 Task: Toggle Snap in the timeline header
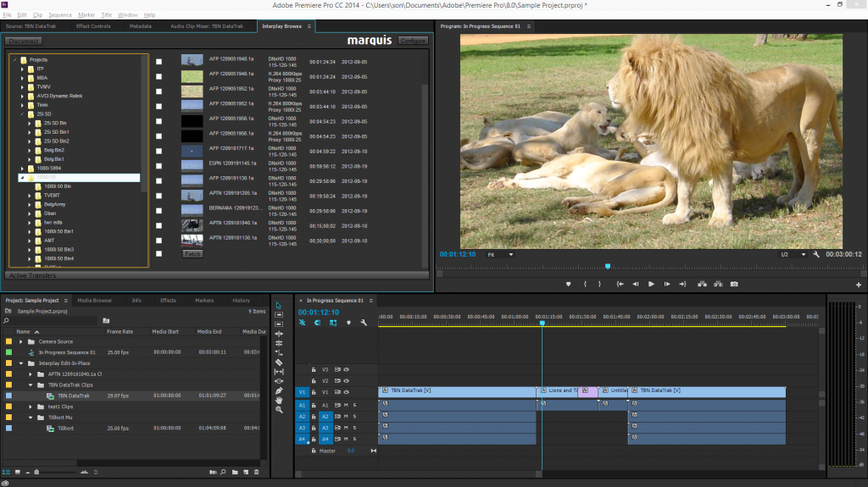coord(318,323)
